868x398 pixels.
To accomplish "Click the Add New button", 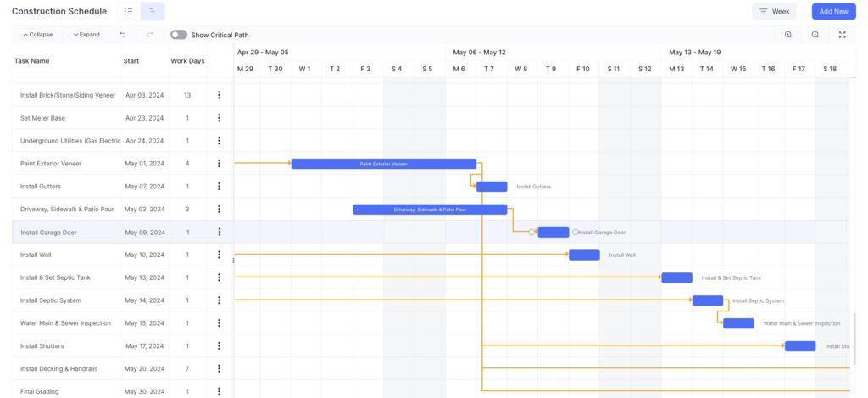I will (834, 12).
